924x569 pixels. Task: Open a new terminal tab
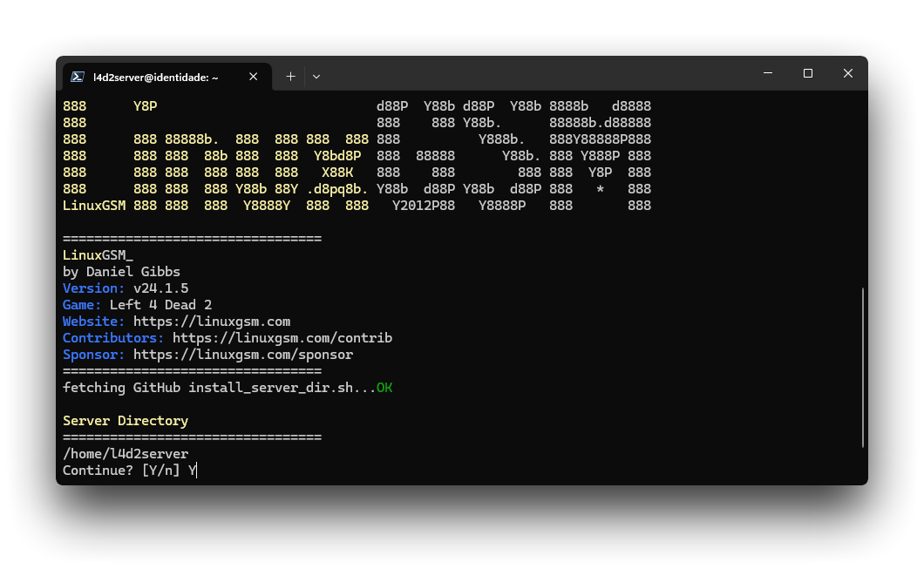click(x=290, y=77)
